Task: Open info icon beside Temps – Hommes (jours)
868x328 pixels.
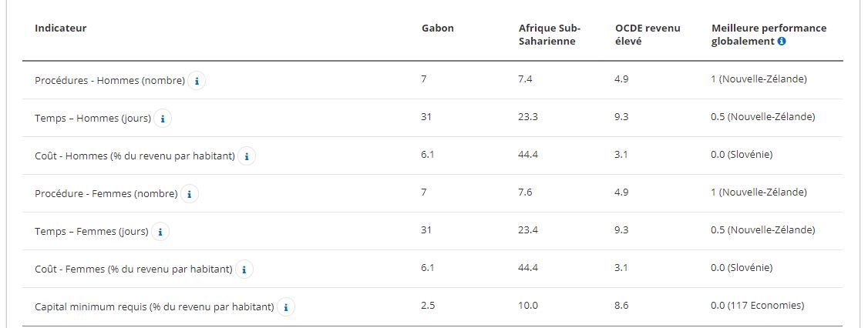Action: (163, 118)
